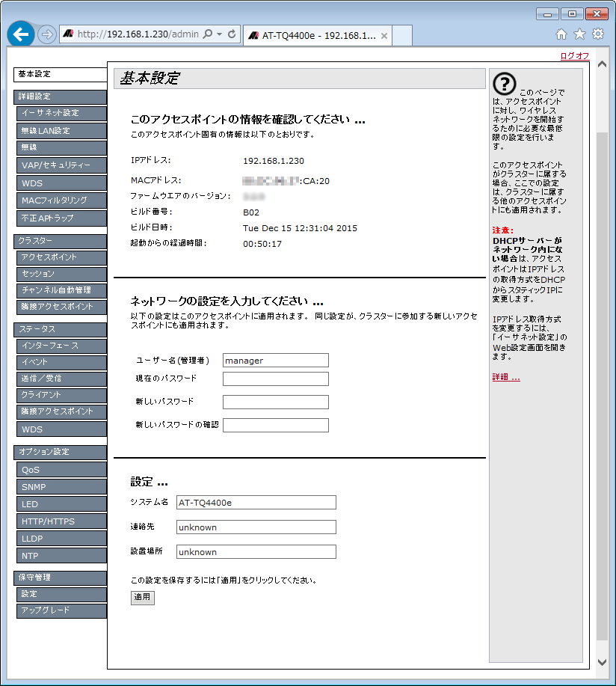Open MACフィルタリング menu item
The width and height of the screenshot is (616, 686).
[61, 200]
